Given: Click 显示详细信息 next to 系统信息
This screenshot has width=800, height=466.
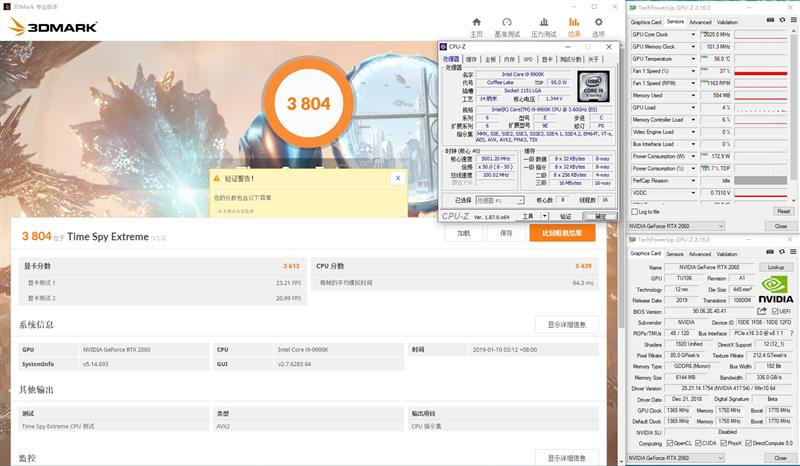Looking at the screenshot, I should click(x=566, y=325).
